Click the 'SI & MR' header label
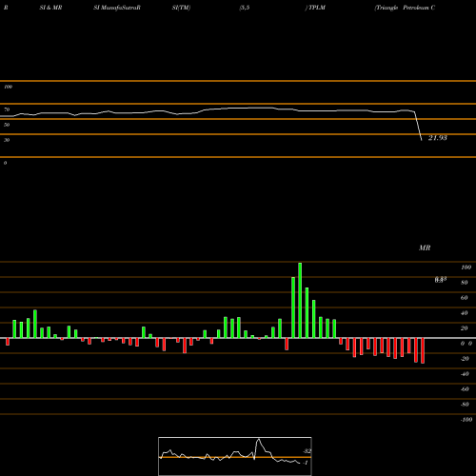Screen dimensions: 476x476 (50, 8)
